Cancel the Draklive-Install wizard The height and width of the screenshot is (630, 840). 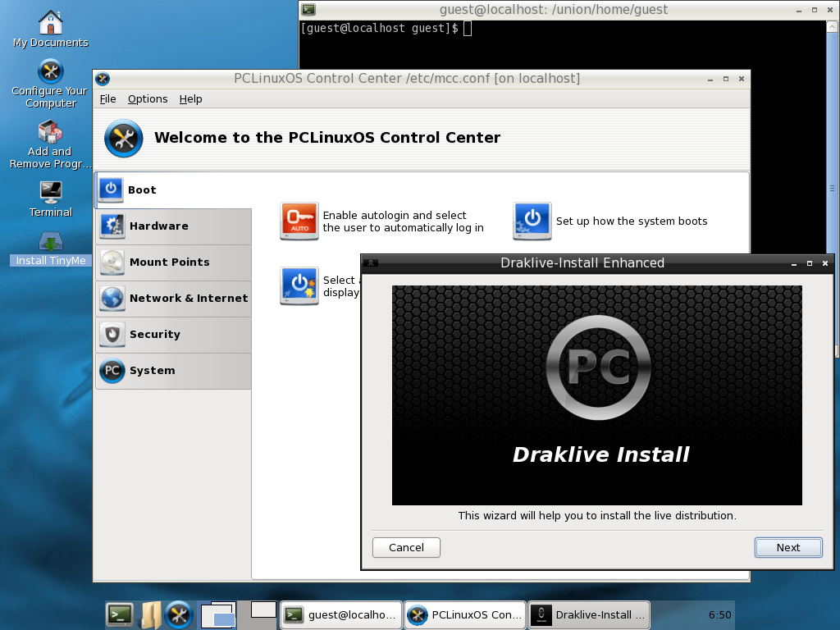406,547
